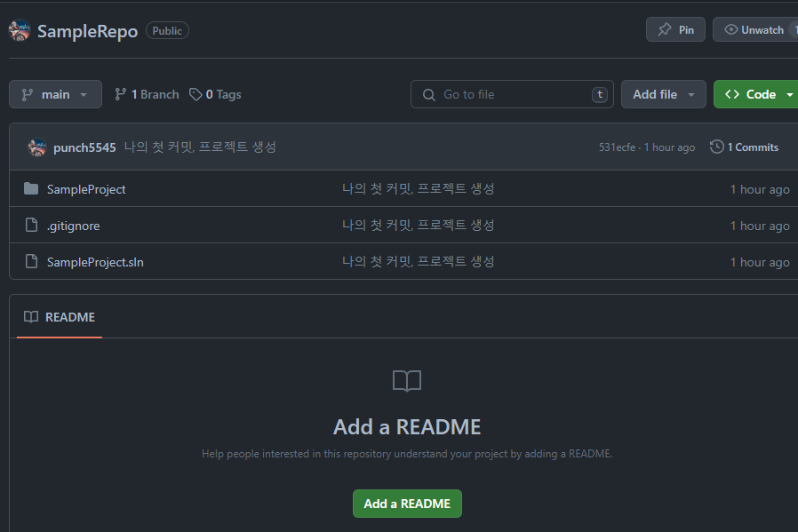Screen dimensions: 798x532
Task: Click the t keyboard shortcut hint
Action: coord(600,94)
